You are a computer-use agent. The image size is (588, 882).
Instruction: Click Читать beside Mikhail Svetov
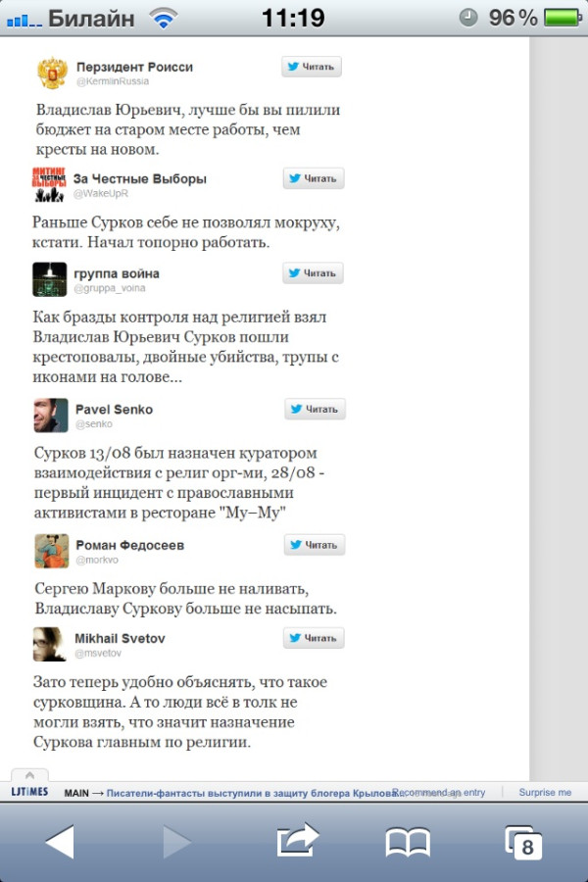point(314,638)
